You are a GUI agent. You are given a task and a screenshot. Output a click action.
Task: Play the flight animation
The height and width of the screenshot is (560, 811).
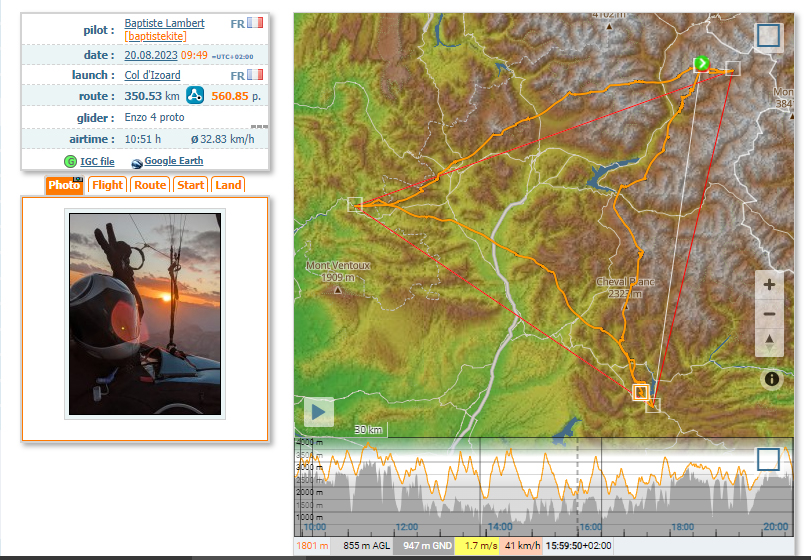(319, 412)
